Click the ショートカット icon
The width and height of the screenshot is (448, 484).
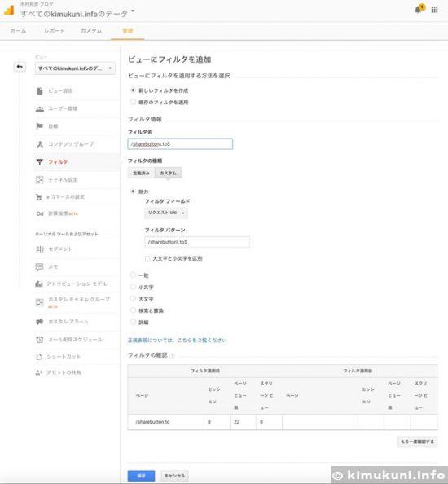tap(39, 357)
